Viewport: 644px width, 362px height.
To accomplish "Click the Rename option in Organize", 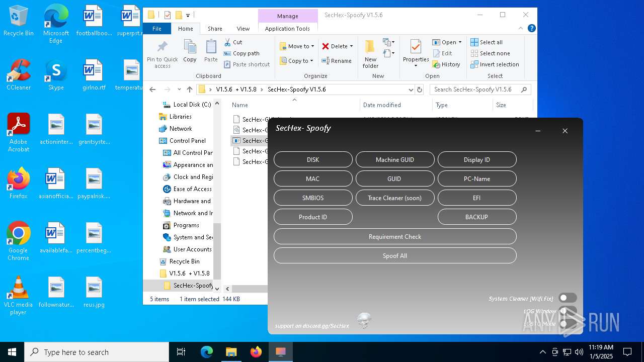I will click(x=337, y=61).
